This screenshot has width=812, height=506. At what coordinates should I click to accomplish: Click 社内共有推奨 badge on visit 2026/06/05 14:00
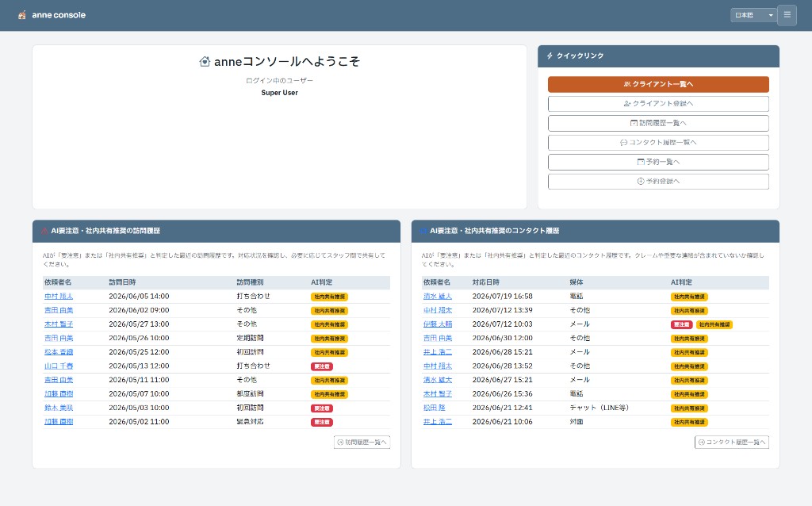coord(329,297)
